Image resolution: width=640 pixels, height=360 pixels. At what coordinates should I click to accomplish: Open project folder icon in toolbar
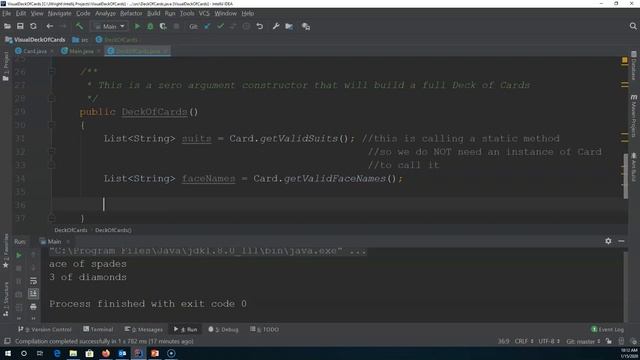pos(7,26)
